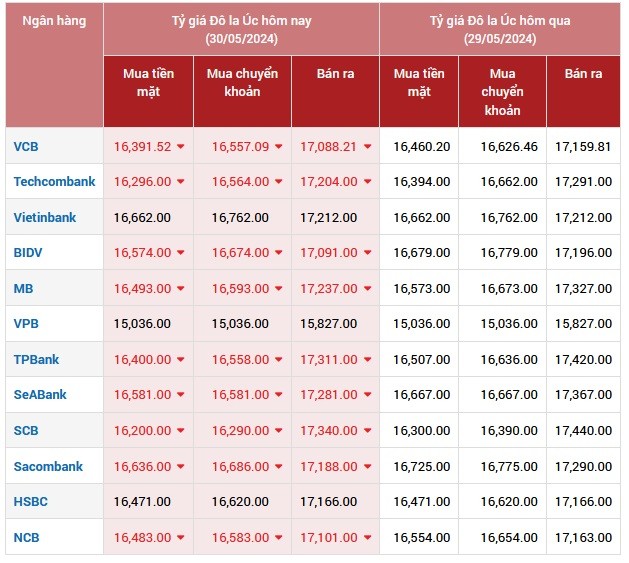Viewport: 629px width, 563px height.
Task: Open the HSBC bank link
Action: 31,502
